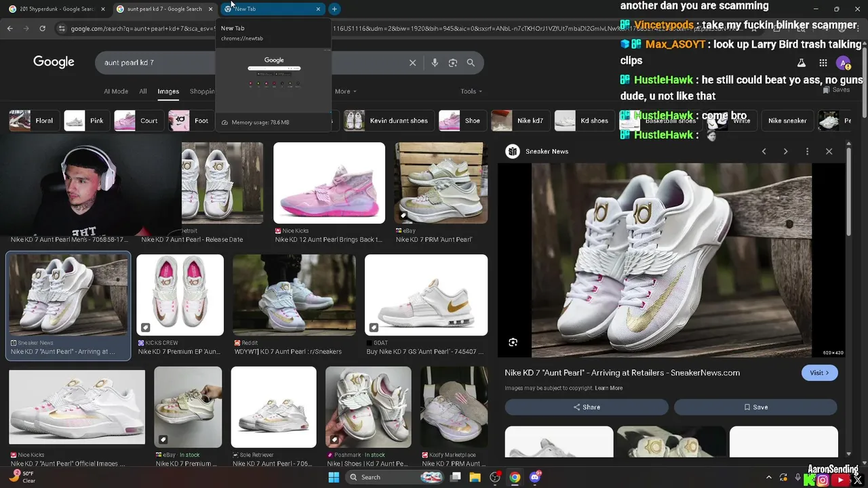Apply the Nike sneaker filter chip

pyautogui.click(x=787, y=121)
